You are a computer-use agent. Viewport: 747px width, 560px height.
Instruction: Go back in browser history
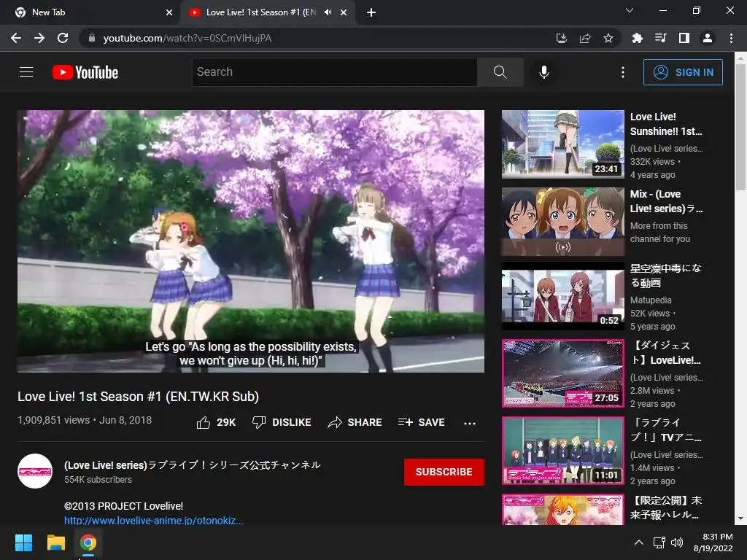pos(16,38)
